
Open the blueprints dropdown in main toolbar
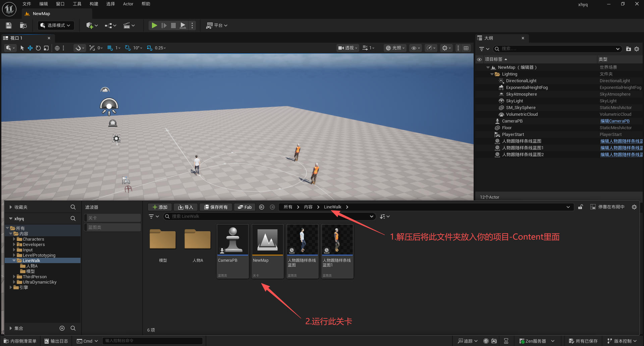110,26
